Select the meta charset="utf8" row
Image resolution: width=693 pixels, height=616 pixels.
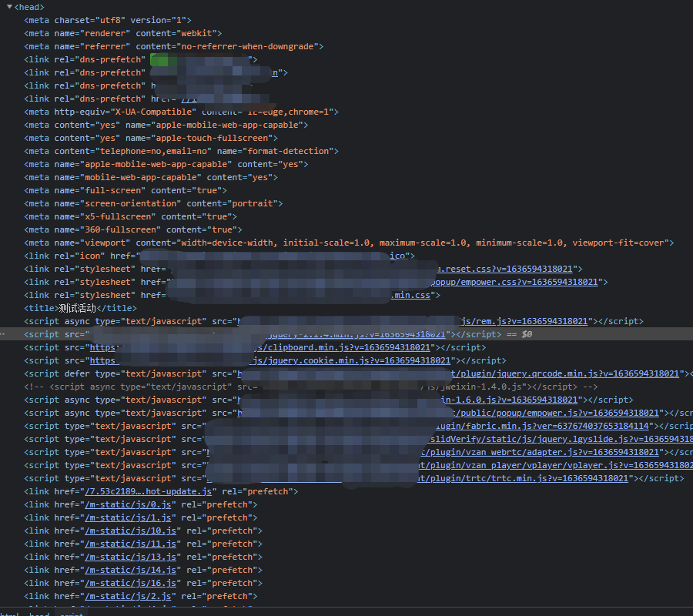click(x=108, y=20)
